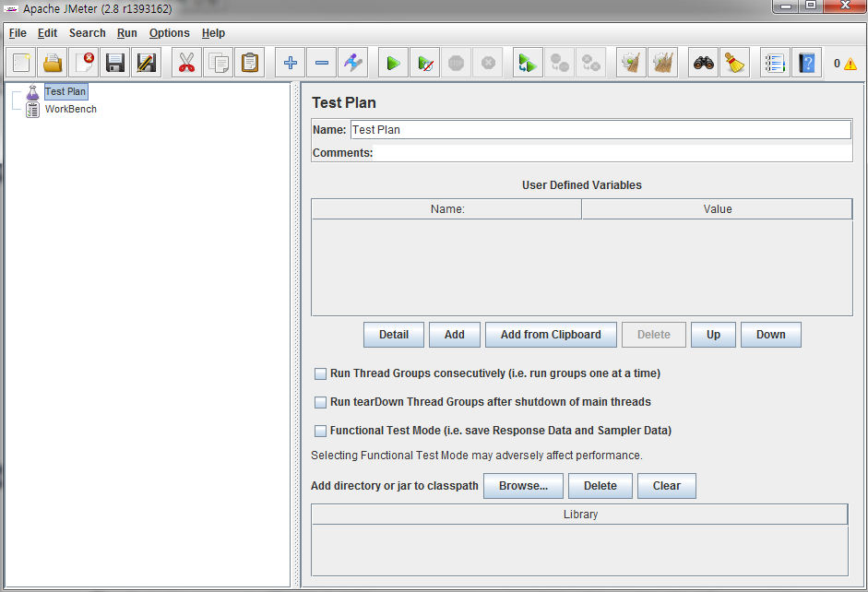Enable Functional Test Mode checkbox
Image resolution: width=868 pixels, height=592 pixels.
coord(320,431)
